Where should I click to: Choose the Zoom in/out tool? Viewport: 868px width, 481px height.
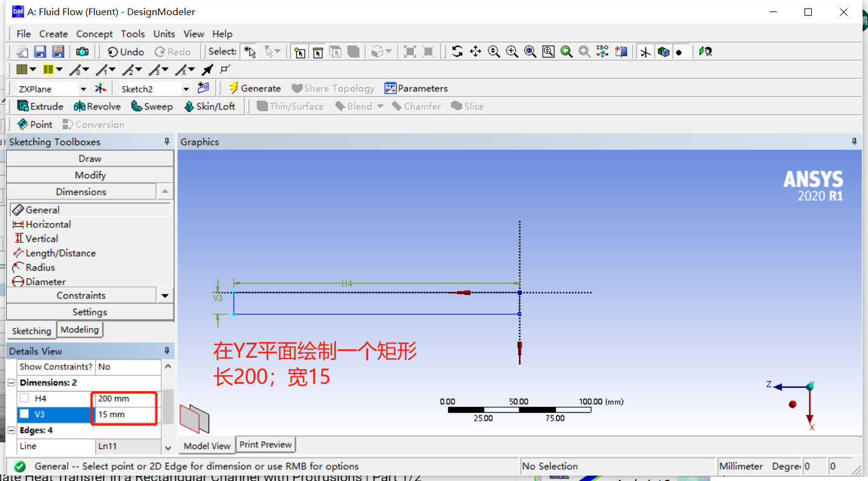click(x=494, y=52)
